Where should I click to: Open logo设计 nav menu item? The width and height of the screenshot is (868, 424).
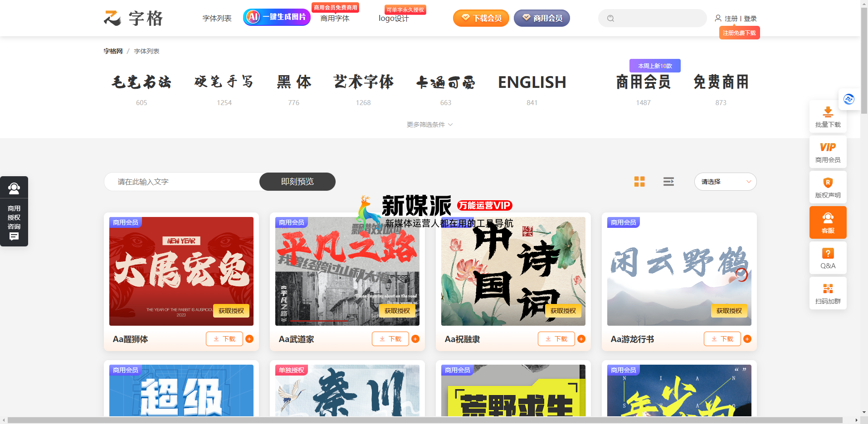click(x=394, y=19)
